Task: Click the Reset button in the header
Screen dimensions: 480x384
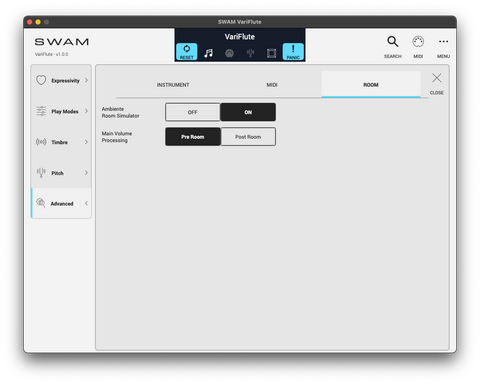Action: [186, 52]
